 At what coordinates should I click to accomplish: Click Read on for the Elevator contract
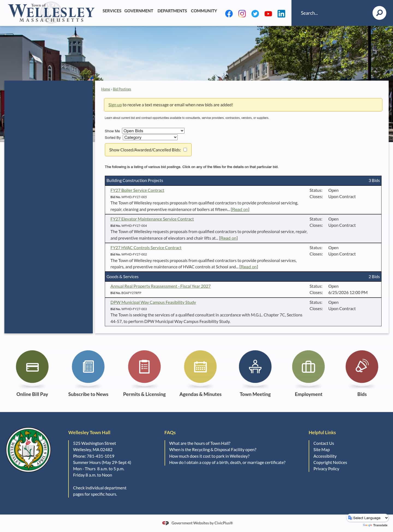[228, 238]
